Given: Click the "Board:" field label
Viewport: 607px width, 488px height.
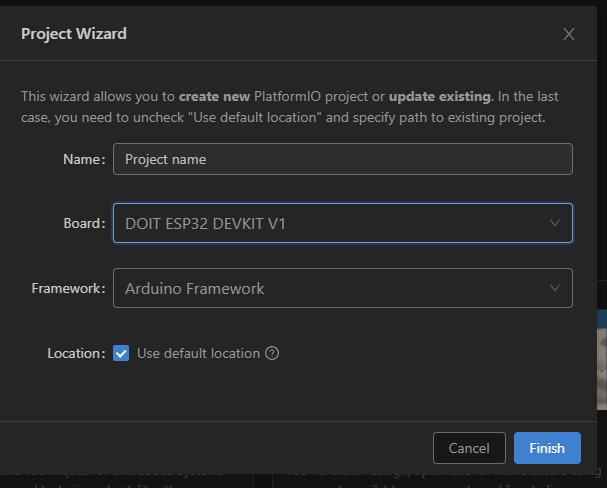Looking at the screenshot, I should pos(84,223).
